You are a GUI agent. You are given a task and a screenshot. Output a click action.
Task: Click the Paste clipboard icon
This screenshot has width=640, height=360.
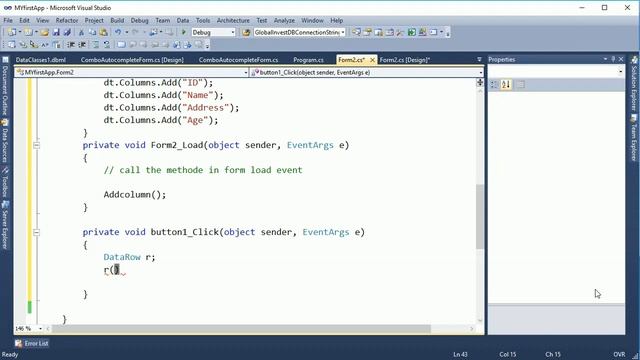click(x=103, y=32)
